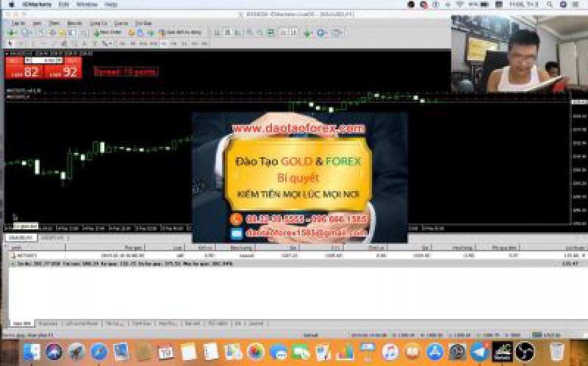Switch chart to line chart style

point(238,33)
